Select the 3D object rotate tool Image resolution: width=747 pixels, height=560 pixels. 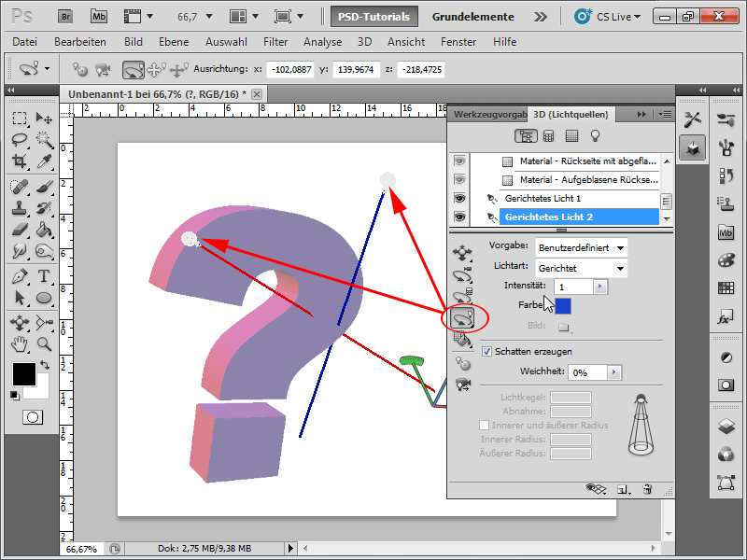19,323
